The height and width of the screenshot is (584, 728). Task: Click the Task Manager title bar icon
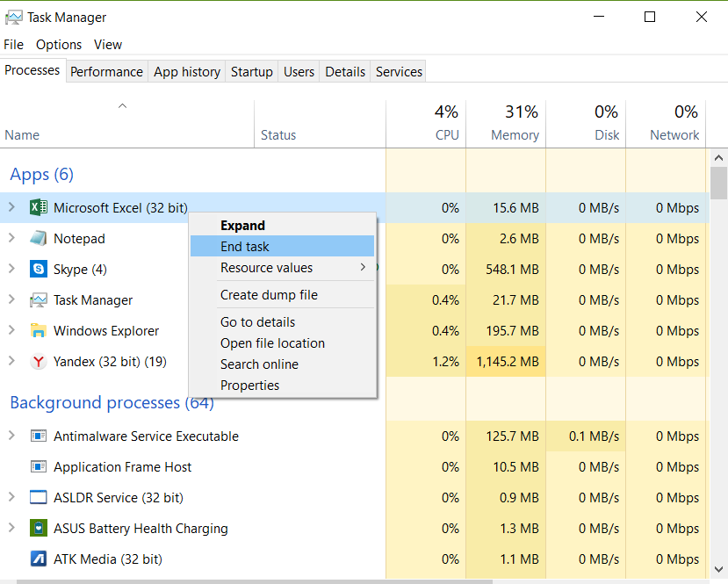click(x=13, y=18)
